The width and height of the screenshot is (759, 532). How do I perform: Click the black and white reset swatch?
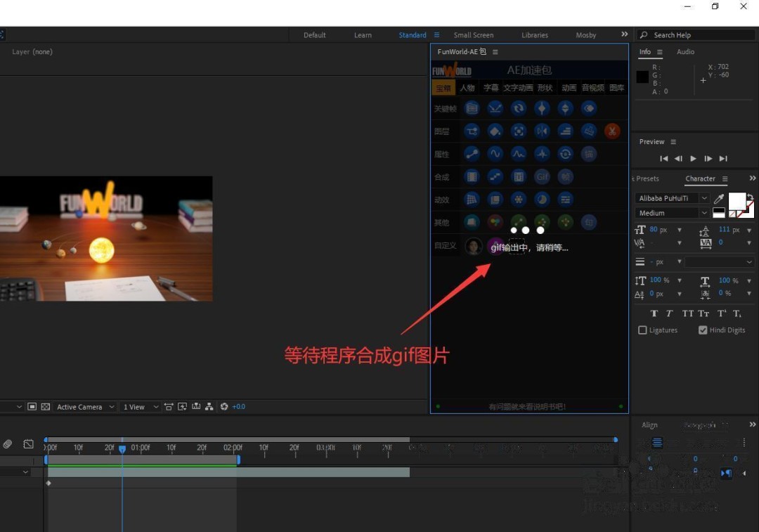pyautogui.click(x=719, y=212)
